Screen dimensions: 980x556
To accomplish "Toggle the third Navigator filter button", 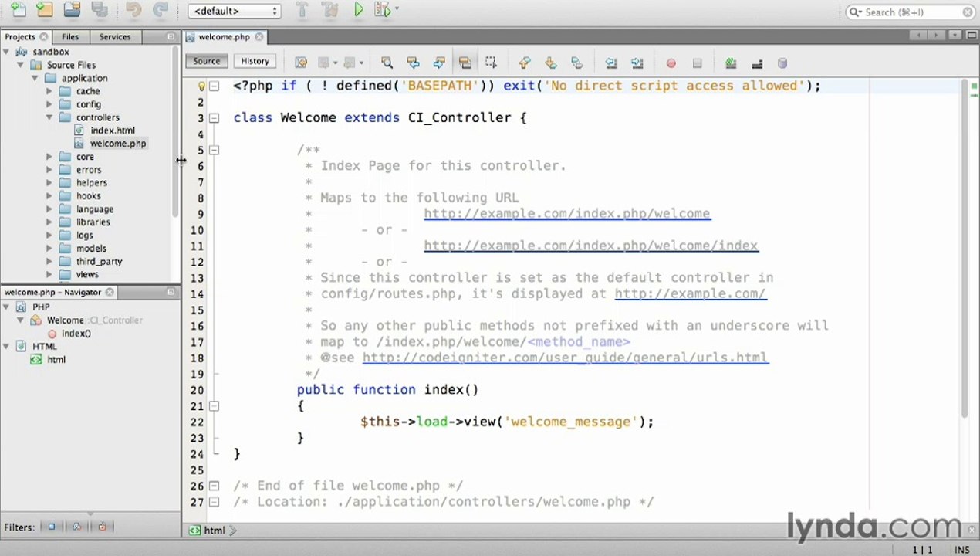I will pyautogui.click(x=102, y=527).
